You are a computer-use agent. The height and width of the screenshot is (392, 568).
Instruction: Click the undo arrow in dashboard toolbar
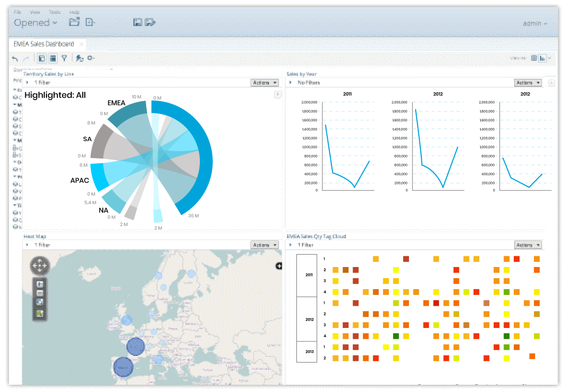[15, 58]
